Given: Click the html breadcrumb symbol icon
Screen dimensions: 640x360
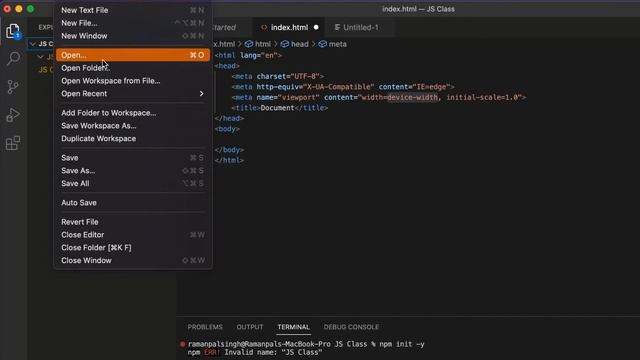Looking at the screenshot, I should pyautogui.click(x=249, y=44).
